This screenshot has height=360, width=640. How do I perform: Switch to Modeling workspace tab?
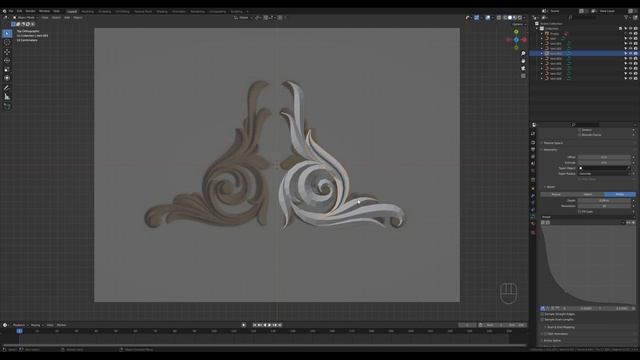(87, 11)
